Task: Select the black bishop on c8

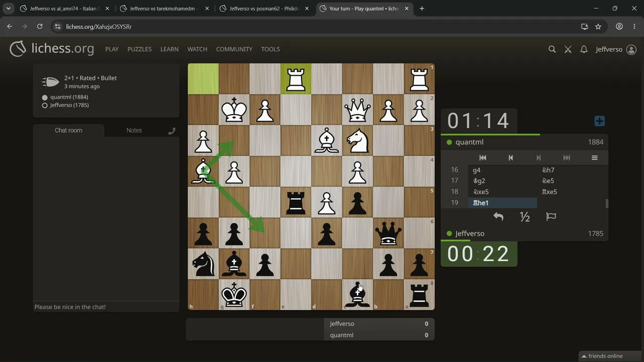Action: pos(358,295)
